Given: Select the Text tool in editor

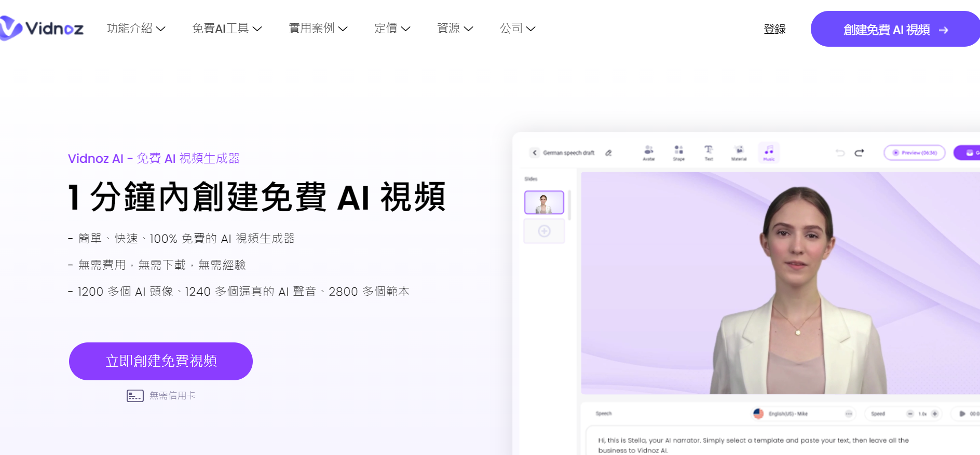Looking at the screenshot, I should (709, 153).
